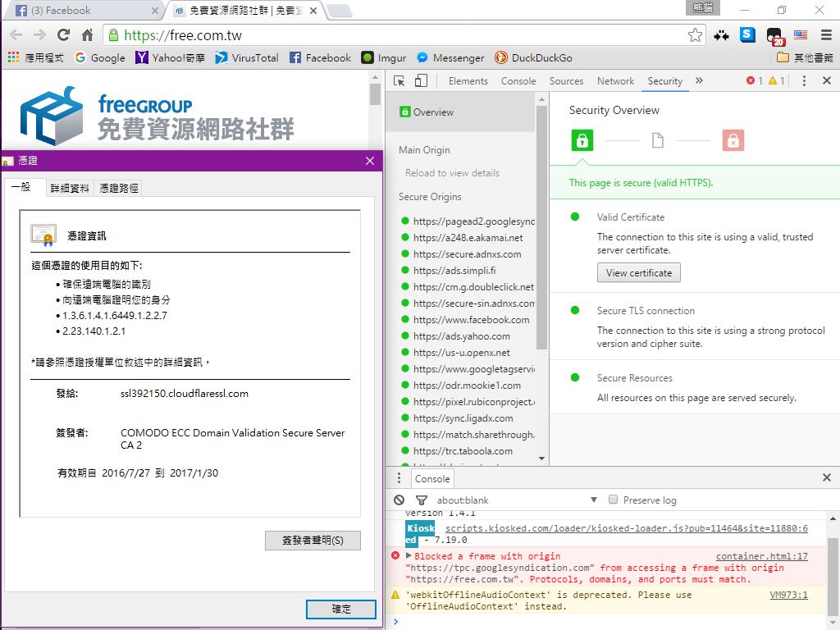Select origin https://trc.taboola.com
840x630 pixels.
click(x=463, y=451)
